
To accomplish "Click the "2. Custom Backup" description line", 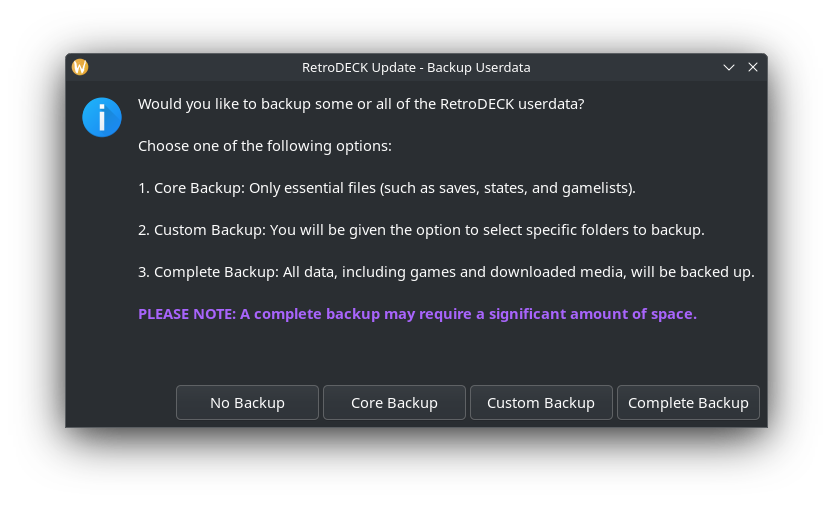I will click(421, 230).
